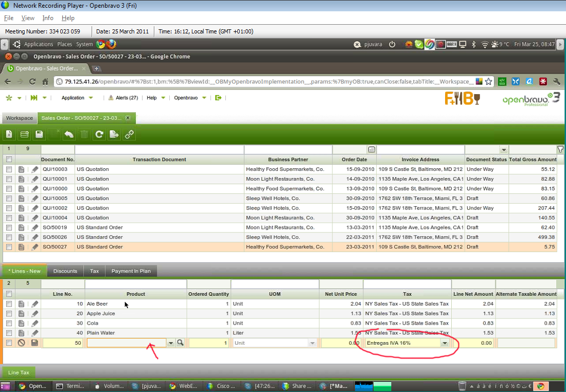Viewport: 566px width, 392px height.
Task: Expand the Openbravo menu dropdown
Action: click(x=204, y=98)
